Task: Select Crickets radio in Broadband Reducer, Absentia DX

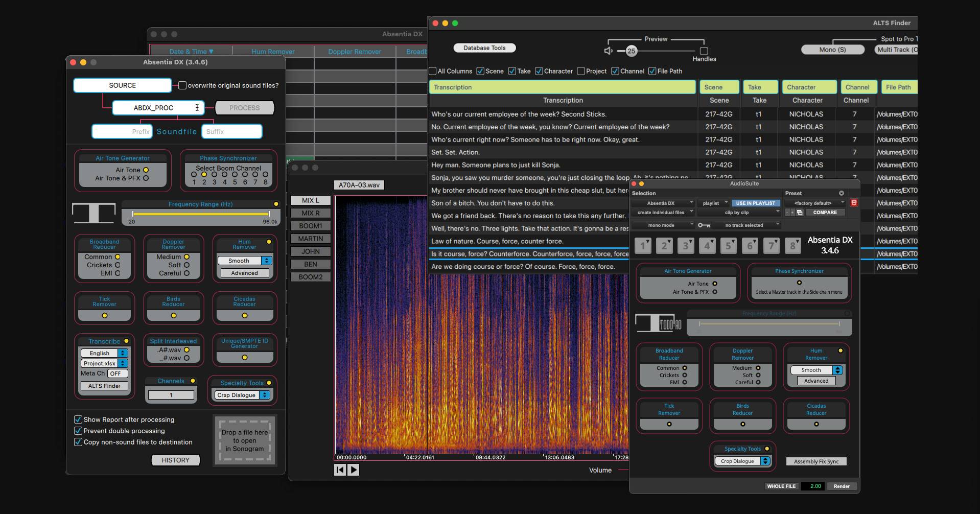Action: click(x=118, y=265)
